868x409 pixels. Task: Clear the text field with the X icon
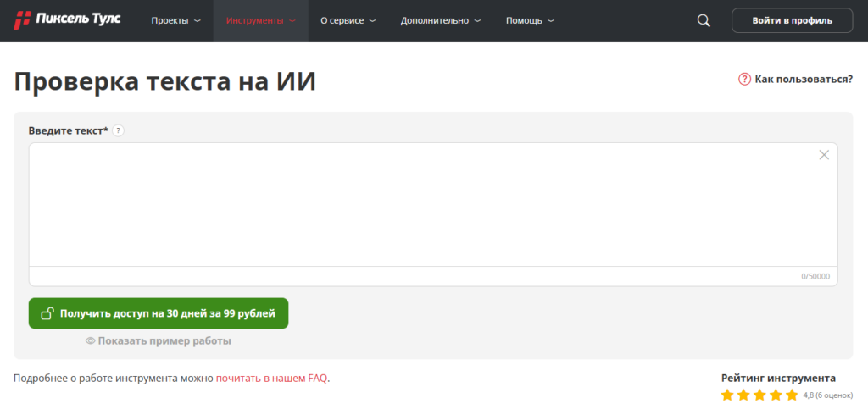[x=824, y=155]
